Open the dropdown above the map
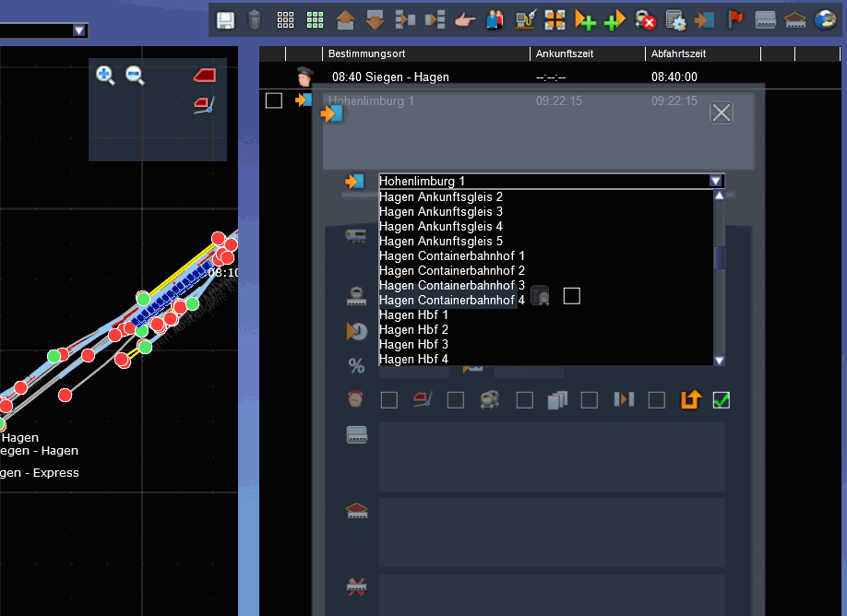The image size is (847, 616). pos(78,30)
